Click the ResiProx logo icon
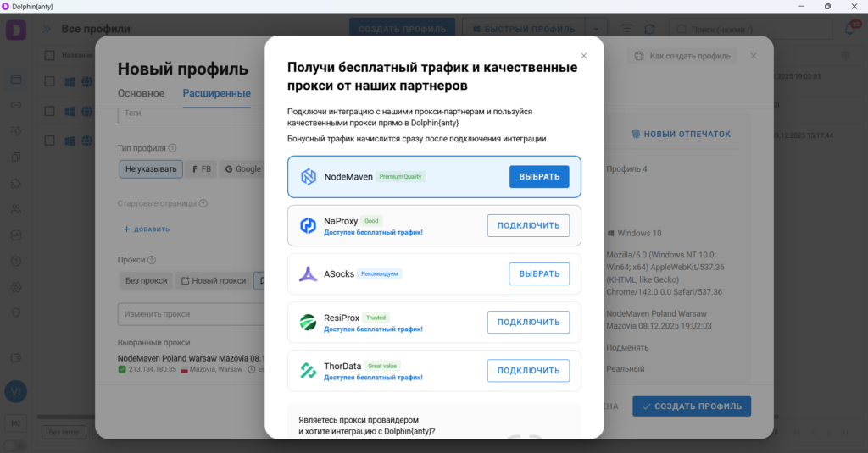Screen dimensions: 868x453 tap(308, 322)
